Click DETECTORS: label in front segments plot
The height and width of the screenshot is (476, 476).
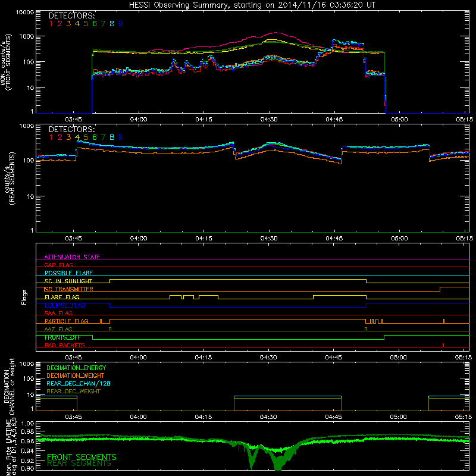[x=72, y=15]
